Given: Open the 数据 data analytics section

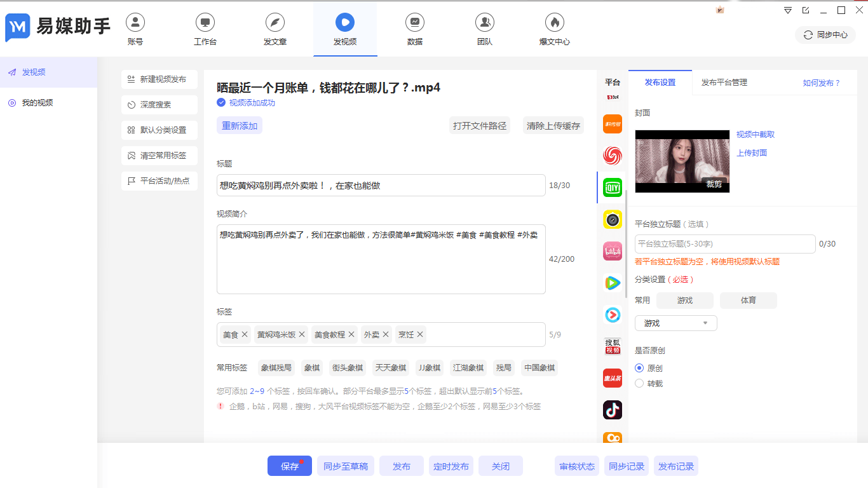Looking at the screenshot, I should point(414,29).
